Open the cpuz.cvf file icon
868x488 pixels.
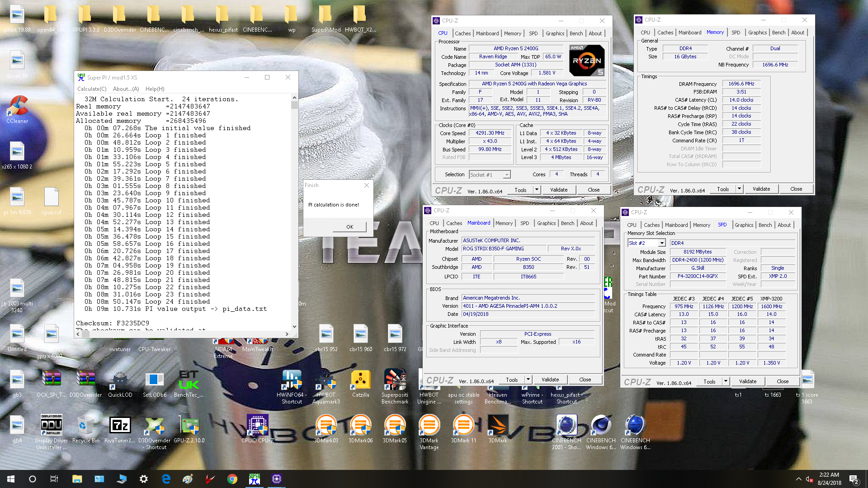pyautogui.click(x=51, y=201)
